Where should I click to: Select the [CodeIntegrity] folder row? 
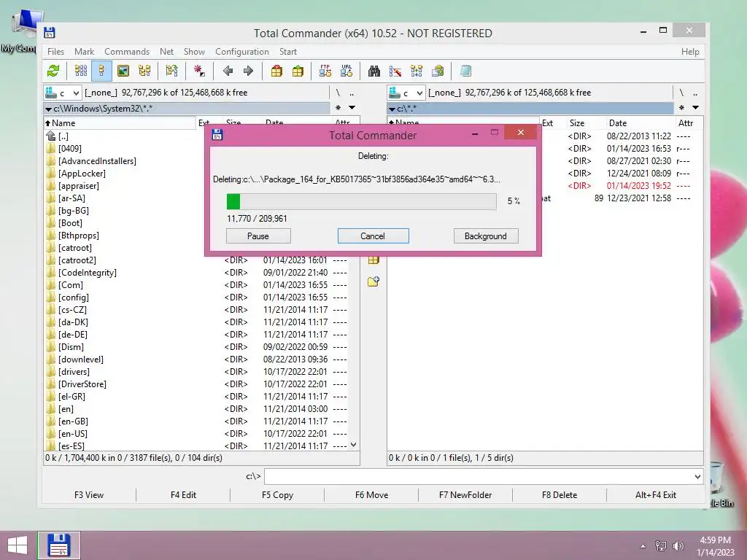point(197,273)
